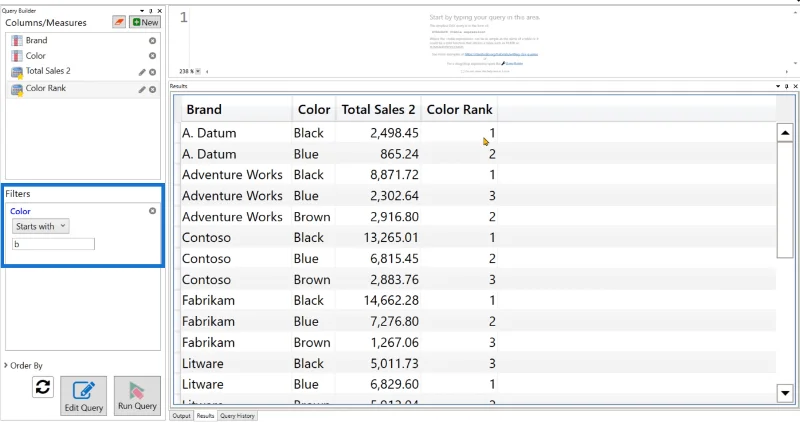
Task: Click the editor horizontal scroll left arrow
Action: pyautogui.click(x=207, y=71)
